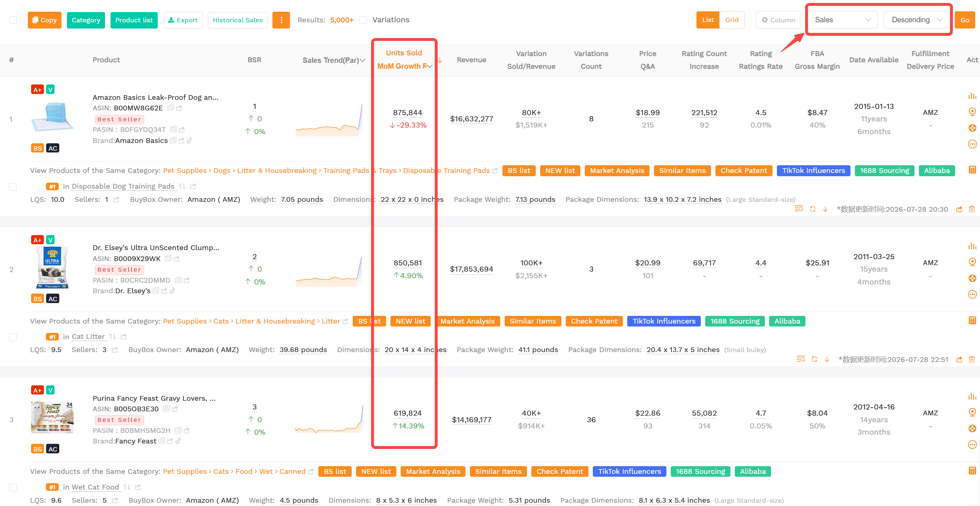The image size is (980, 506).
Task: Open the Sales sort-field dropdown
Action: coord(842,20)
